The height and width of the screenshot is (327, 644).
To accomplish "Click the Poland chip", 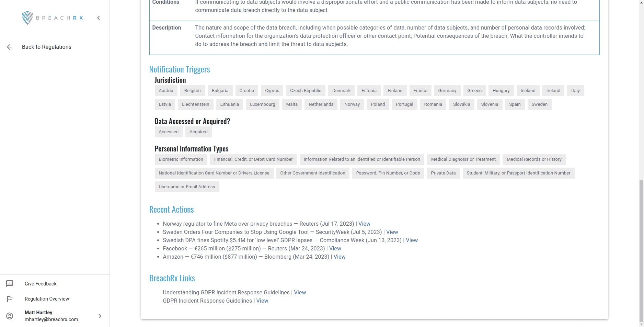I will (378, 104).
